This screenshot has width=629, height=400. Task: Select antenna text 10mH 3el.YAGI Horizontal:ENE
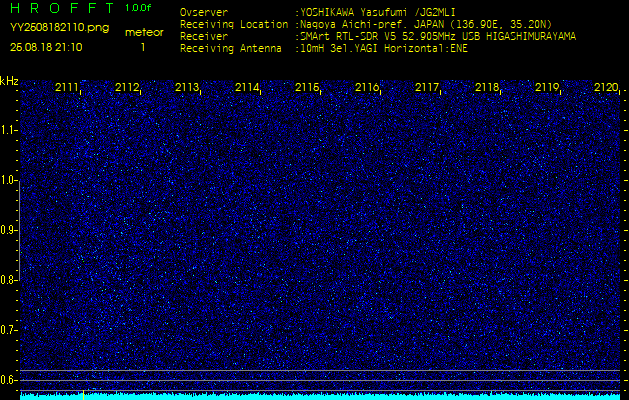coord(384,49)
